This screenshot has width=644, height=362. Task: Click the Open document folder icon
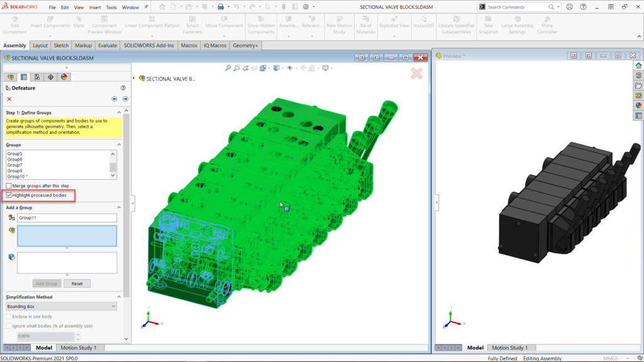[189, 7]
